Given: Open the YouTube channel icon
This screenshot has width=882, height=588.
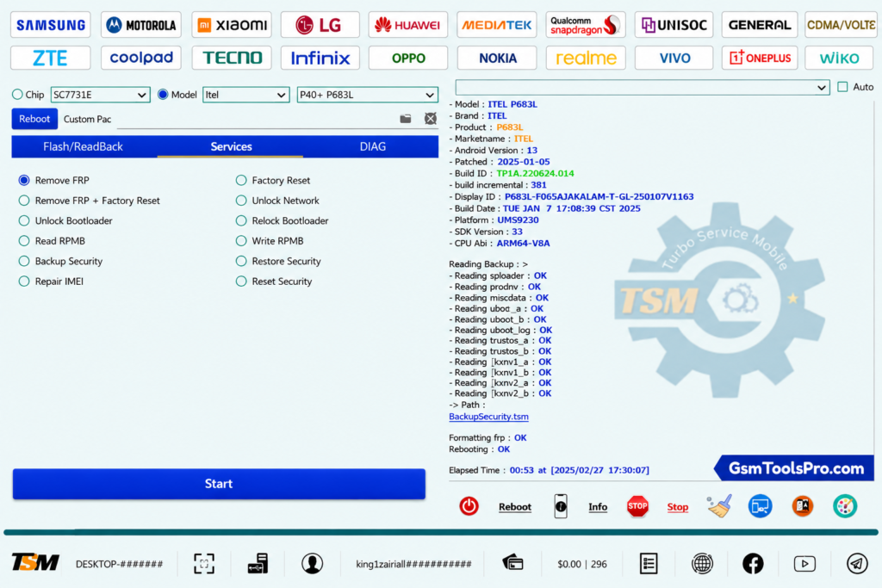Looking at the screenshot, I should 804,563.
